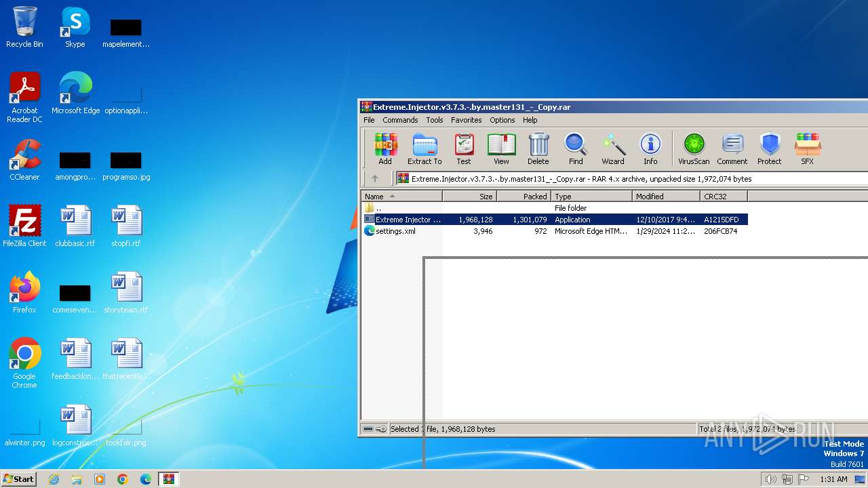Click the drive/key status bar icon

pos(374,429)
